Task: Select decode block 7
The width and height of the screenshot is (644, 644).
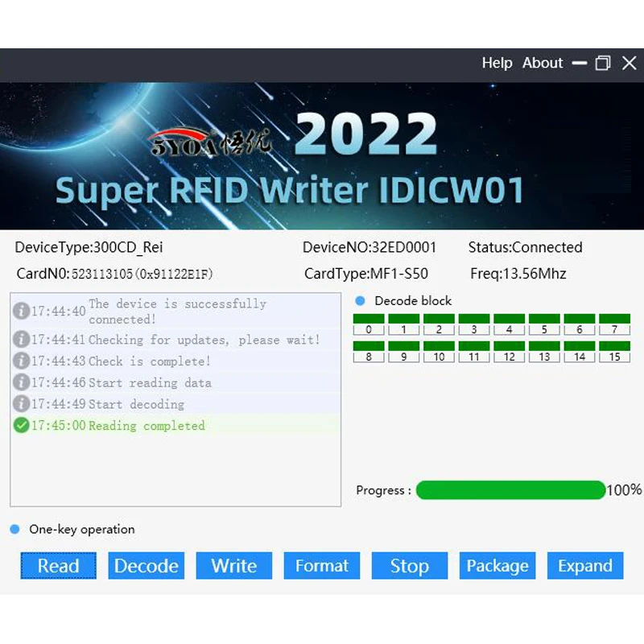Action: coord(615,325)
